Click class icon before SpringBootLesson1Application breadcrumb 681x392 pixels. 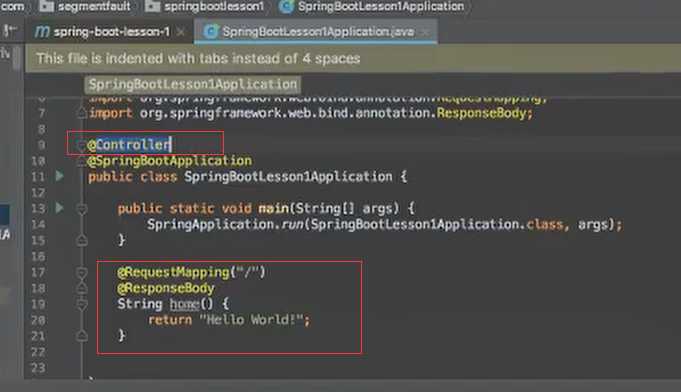pos(286,7)
